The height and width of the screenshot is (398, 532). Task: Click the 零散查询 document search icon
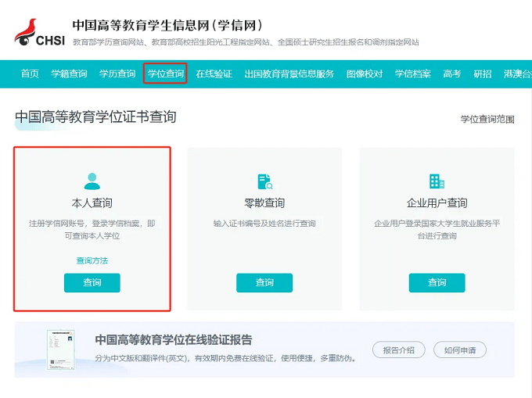coord(264,181)
